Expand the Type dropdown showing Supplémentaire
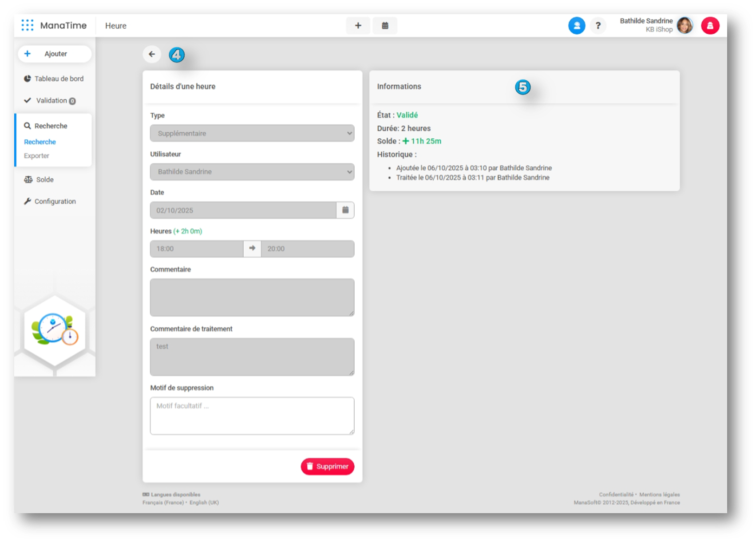The image size is (756, 542). click(252, 134)
